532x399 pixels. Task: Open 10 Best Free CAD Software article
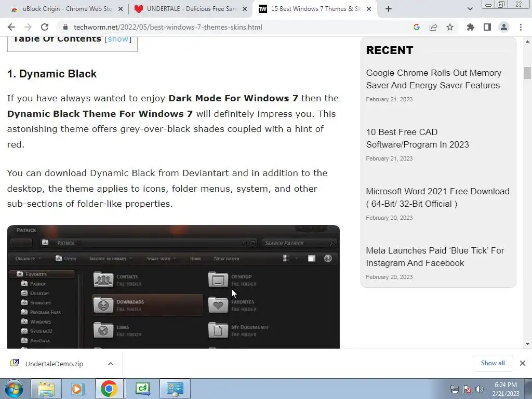pyautogui.click(x=417, y=138)
